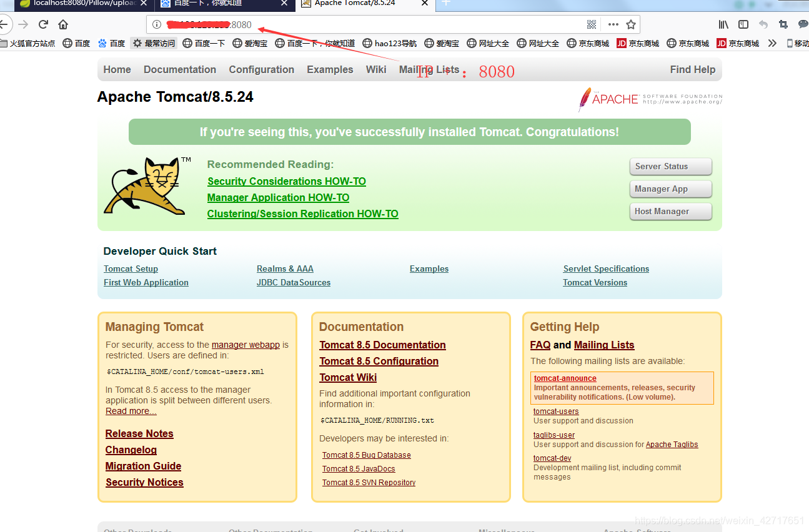809x532 pixels.
Task: Go to the browser home page icon
Action: tap(63, 24)
